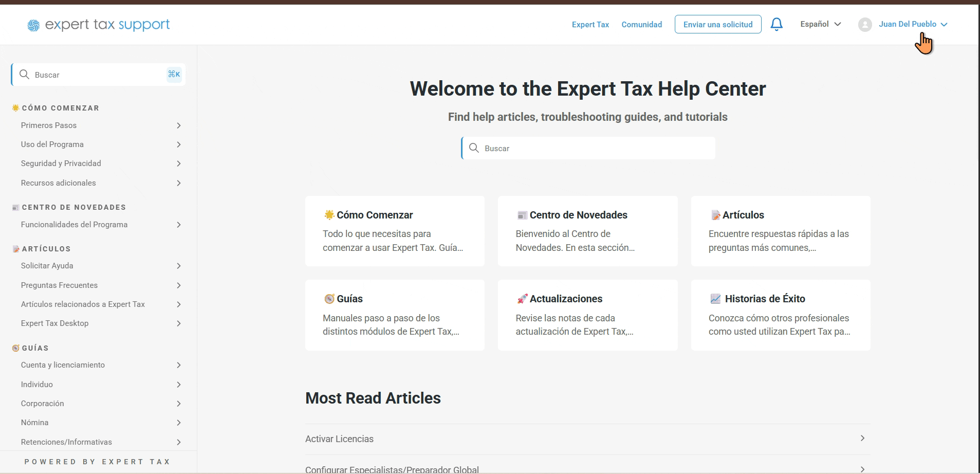Open the Cómo Comenzar card

point(395,231)
